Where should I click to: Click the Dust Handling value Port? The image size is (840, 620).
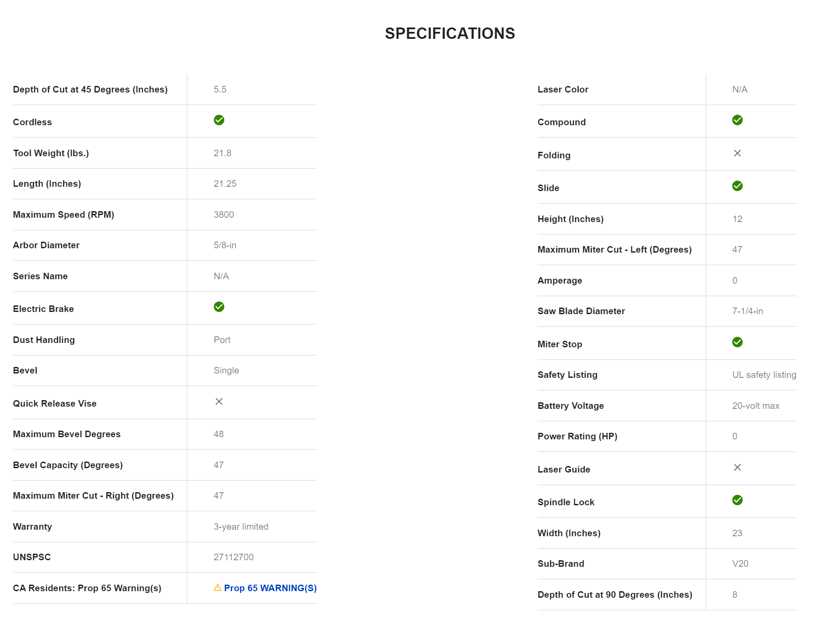pyautogui.click(x=222, y=340)
